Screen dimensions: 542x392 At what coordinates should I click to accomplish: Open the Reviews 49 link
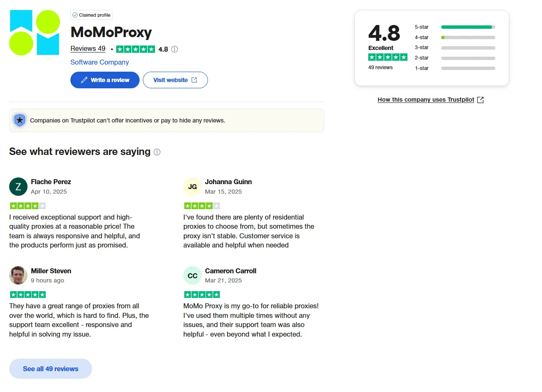coord(88,49)
